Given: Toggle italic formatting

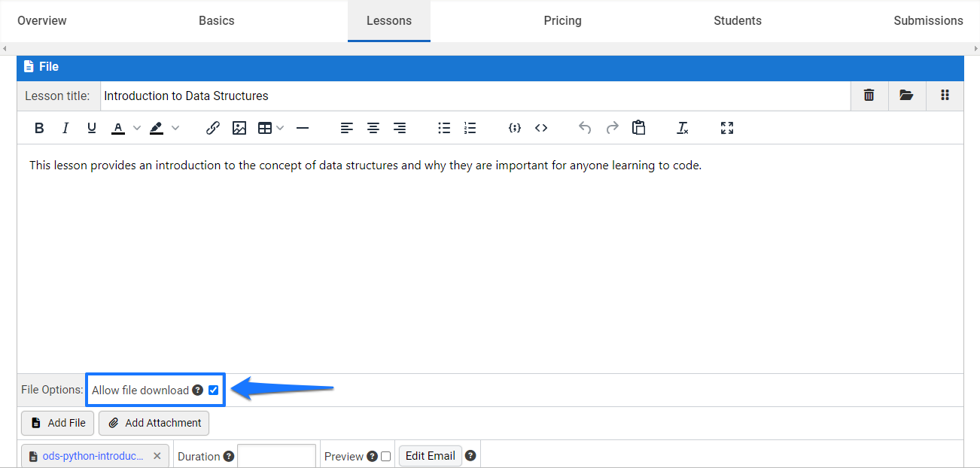Looking at the screenshot, I should tap(65, 128).
